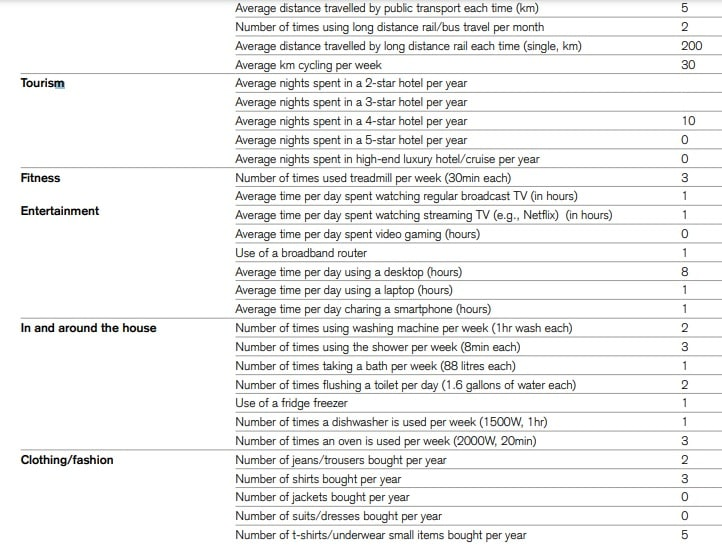The height and width of the screenshot is (550, 722).
Task: Click the empty 3-star hotel nights value cell
Action: click(684, 102)
